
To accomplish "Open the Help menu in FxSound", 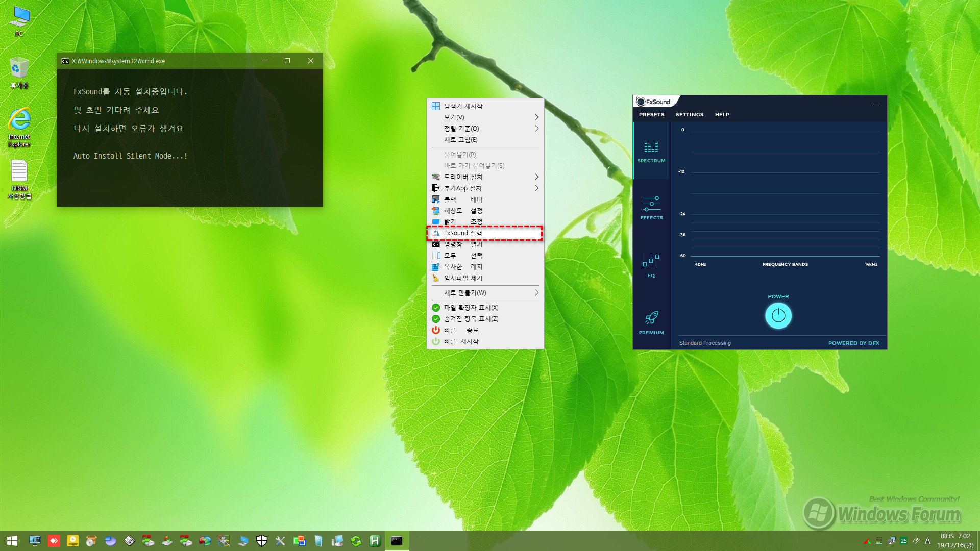I will [x=722, y=115].
